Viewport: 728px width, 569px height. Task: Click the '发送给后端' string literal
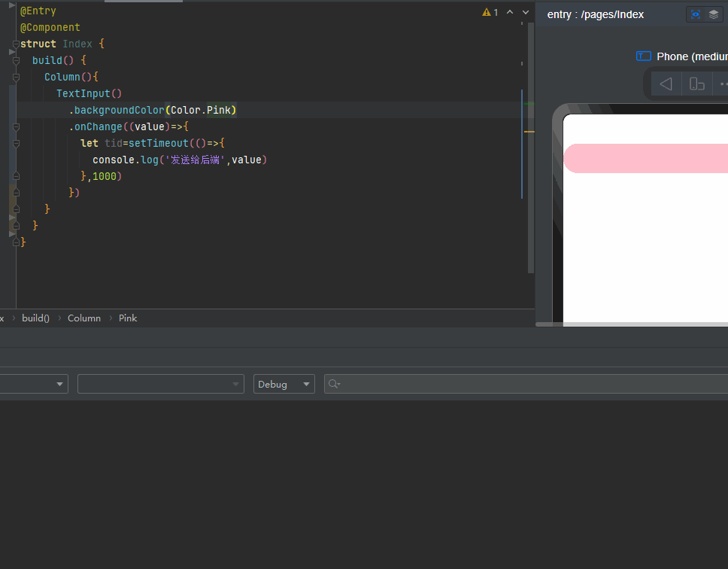[195, 160]
